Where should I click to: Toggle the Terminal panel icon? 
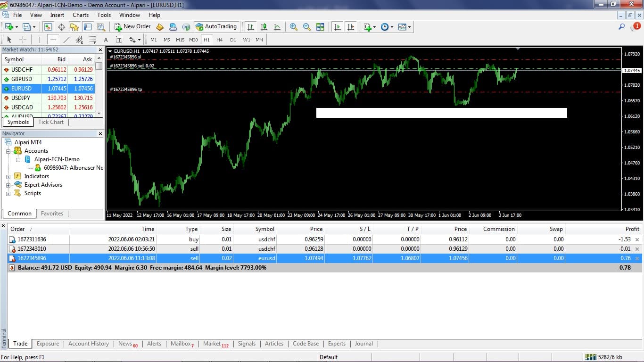(88, 27)
